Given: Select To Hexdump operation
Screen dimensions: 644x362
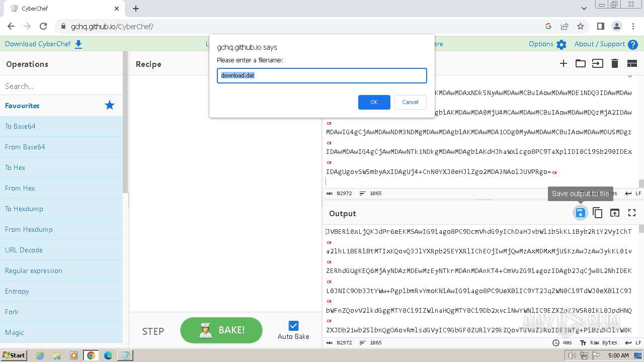Looking at the screenshot, I should [x=61, y=209].
